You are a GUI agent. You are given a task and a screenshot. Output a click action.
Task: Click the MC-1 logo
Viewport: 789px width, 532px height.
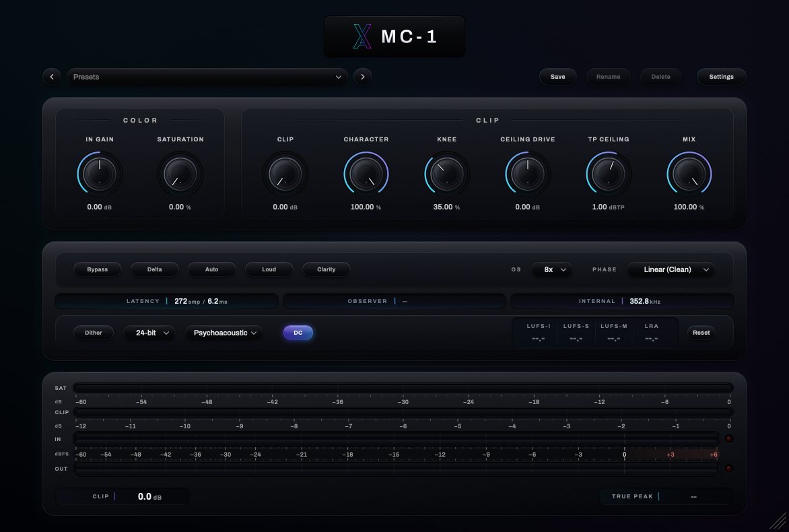coord(394,36)
